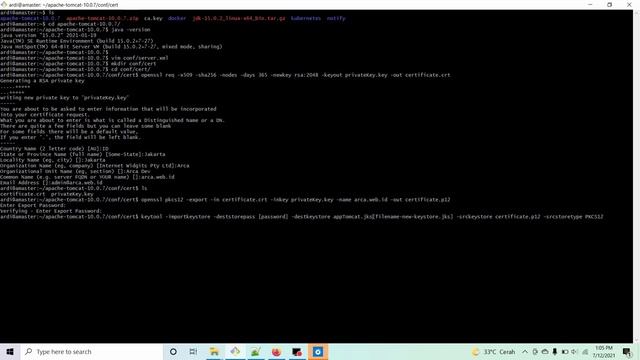This screenshot has width=640, height=360.
Task: Click 'Verifying - Enter Export Password:' line
Action: [x=51, y=211]
